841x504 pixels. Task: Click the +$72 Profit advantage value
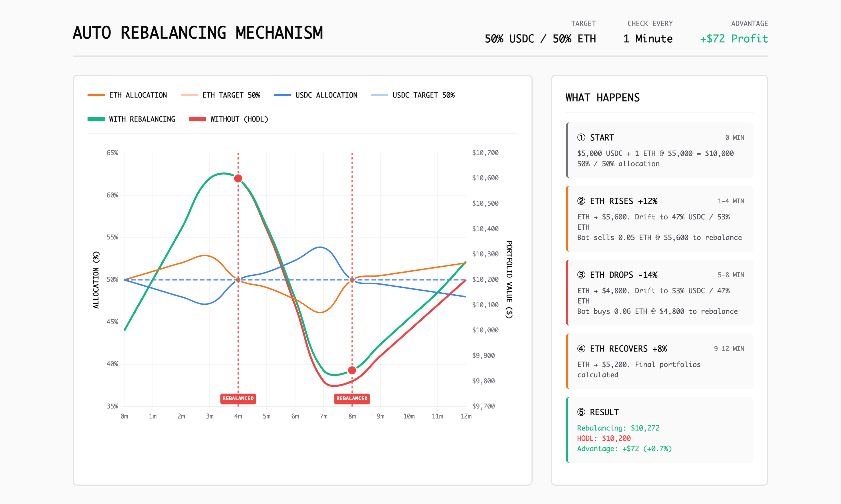(734, 39)
